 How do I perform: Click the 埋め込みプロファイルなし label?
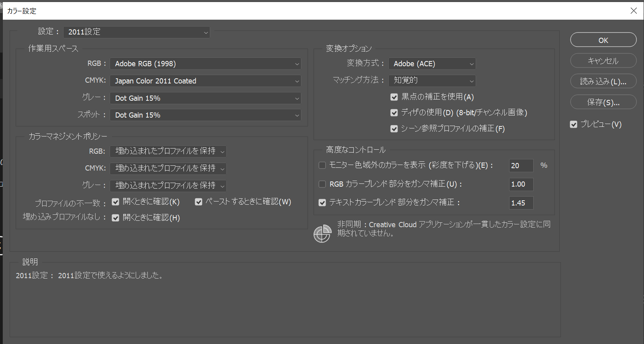coord(64,217)
